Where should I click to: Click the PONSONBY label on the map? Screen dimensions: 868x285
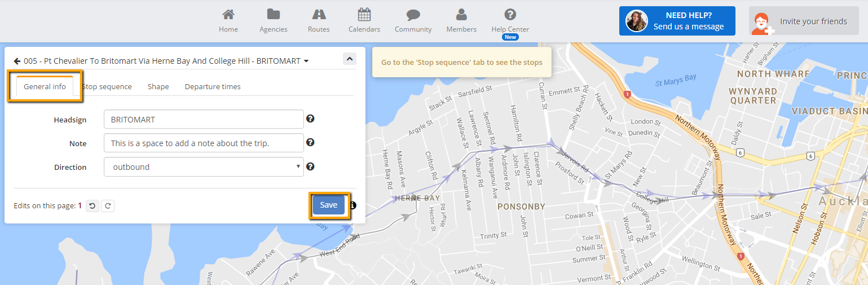[x=521, y=207]
